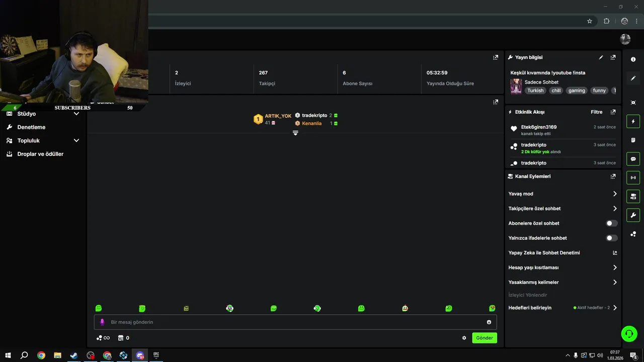Click the Turkish tag

point(535,90)
